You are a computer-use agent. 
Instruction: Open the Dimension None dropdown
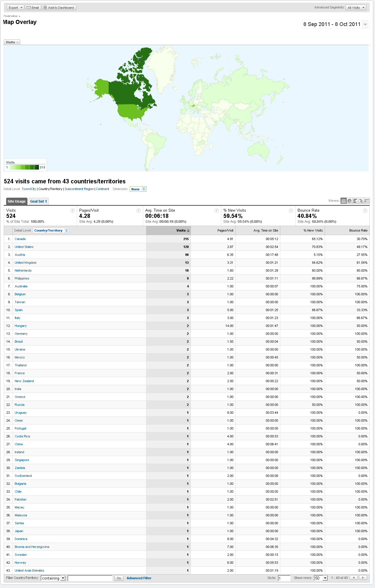[138, 189]
